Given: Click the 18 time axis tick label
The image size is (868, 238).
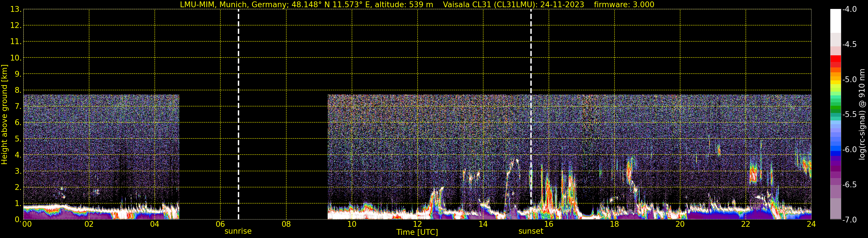Looking at the screenshot, I should (x=614, y=224).
